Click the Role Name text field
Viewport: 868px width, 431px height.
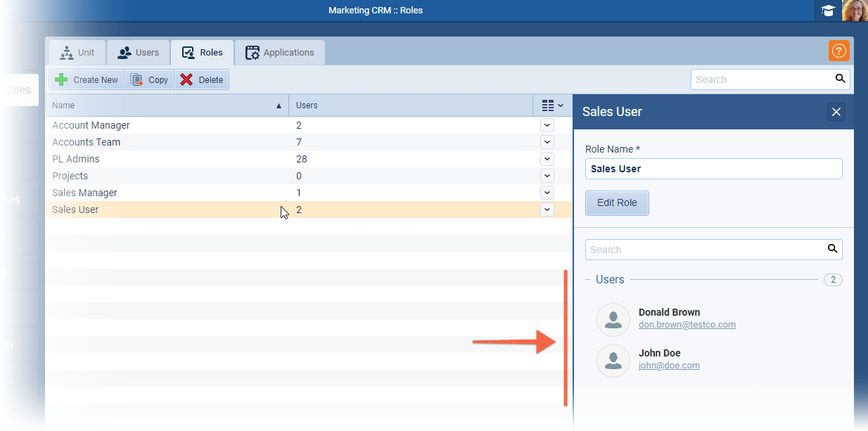point(713,169)
